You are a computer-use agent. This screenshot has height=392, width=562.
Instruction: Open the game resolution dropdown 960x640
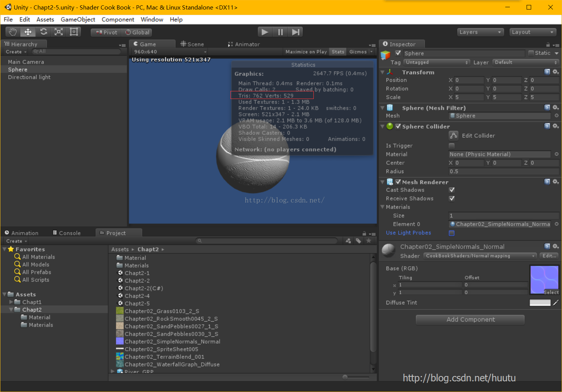(170, 52)
